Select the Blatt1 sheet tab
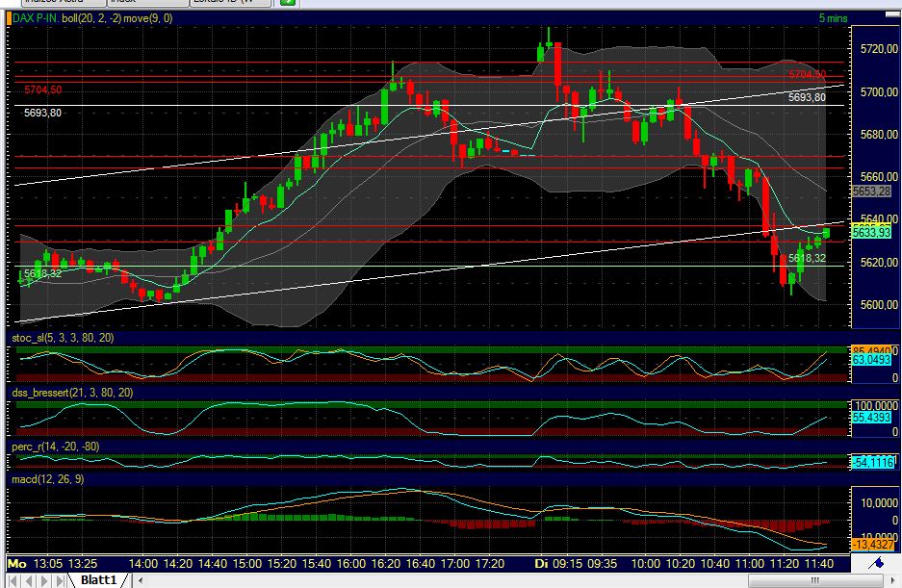Image resolution: width=902 pixels, height=588 pixels. [98, 580]
